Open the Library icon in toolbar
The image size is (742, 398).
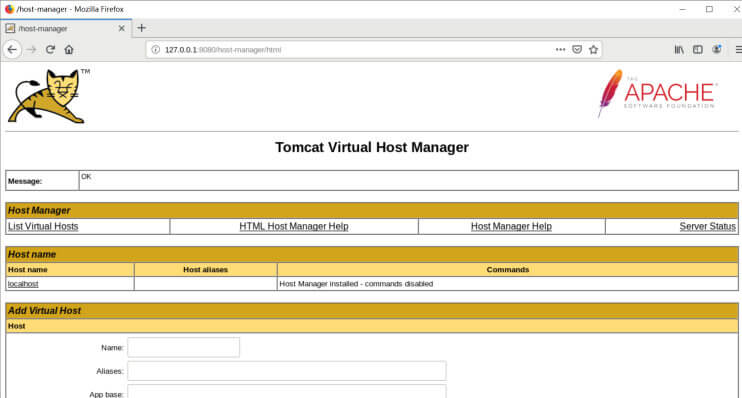click(x=679, y=49)
